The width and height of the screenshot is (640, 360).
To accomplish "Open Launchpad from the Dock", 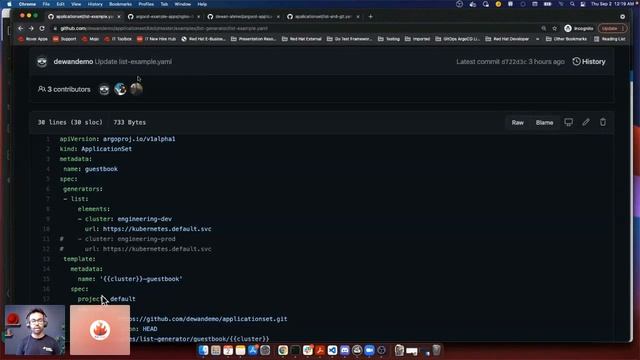I will point(216,350).
